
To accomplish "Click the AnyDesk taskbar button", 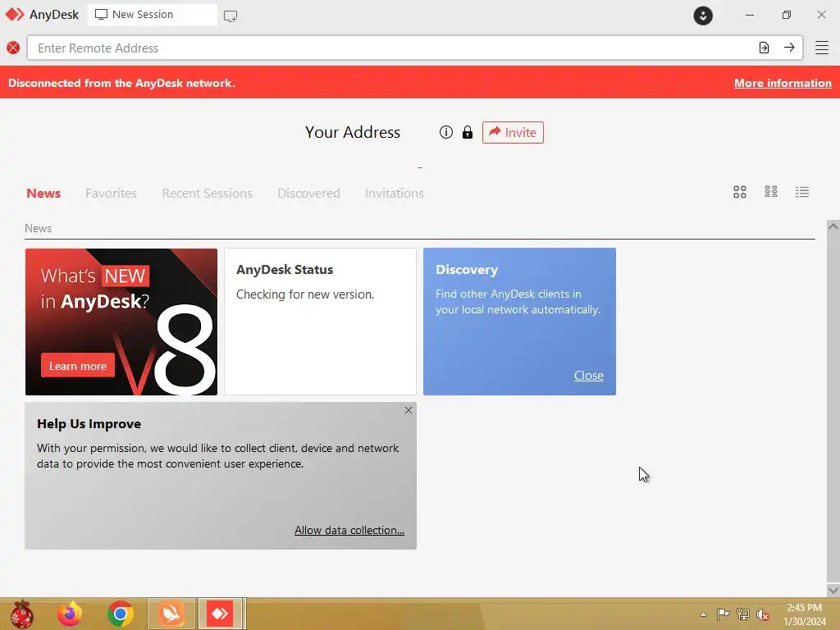I will 221,614.
